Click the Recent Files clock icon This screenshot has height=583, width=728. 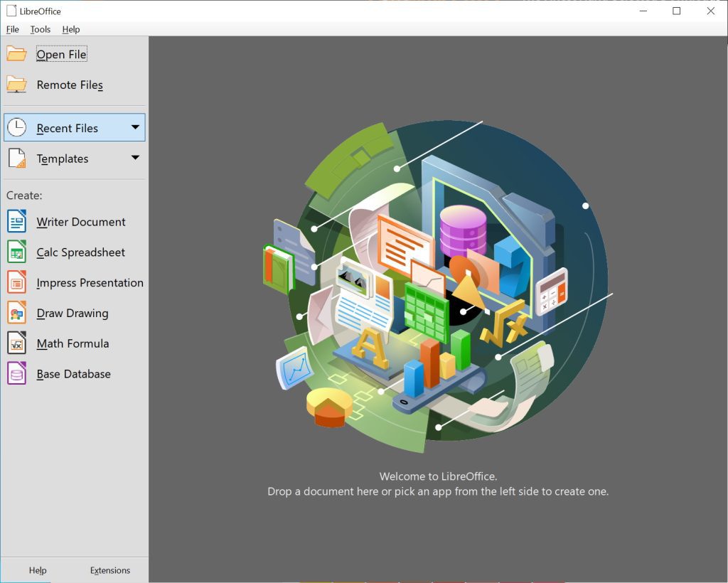click(16, 127)
